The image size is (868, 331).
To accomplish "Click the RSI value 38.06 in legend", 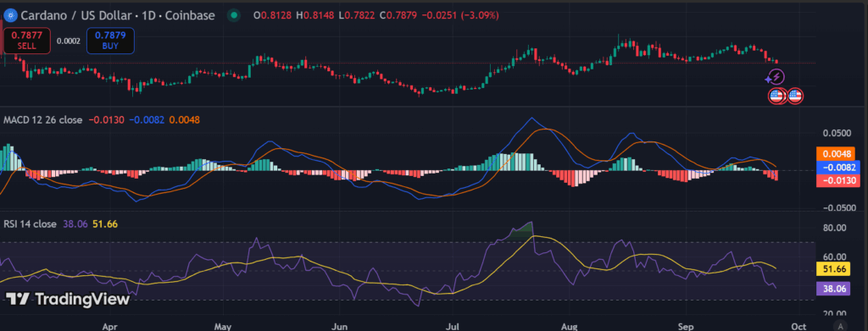I will click(x=75, y=223).
